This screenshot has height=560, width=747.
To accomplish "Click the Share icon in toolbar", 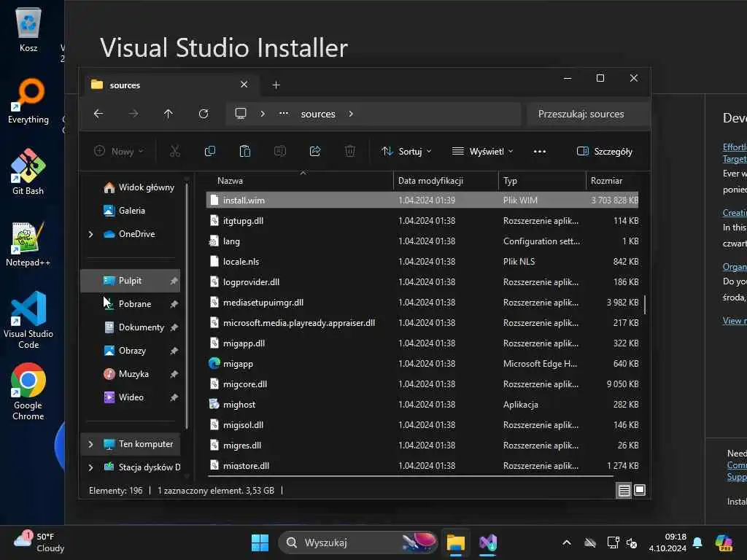I will 315,152.
